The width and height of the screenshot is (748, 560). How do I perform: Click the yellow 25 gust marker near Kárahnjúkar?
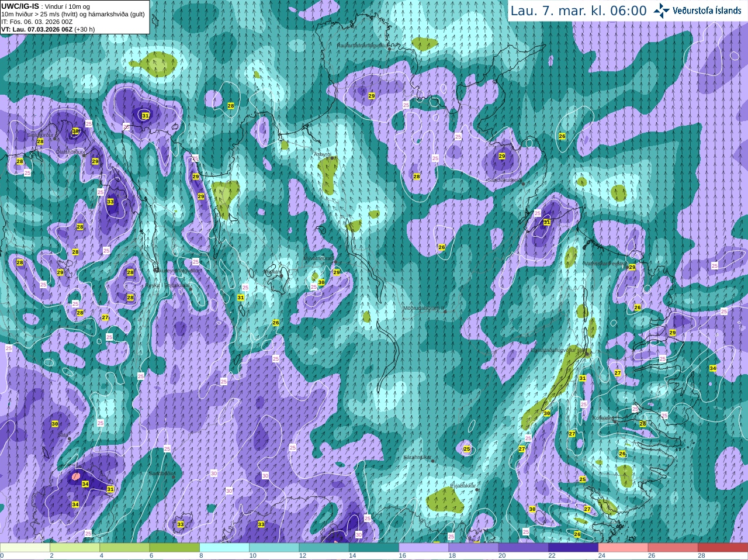pos(467,449)
